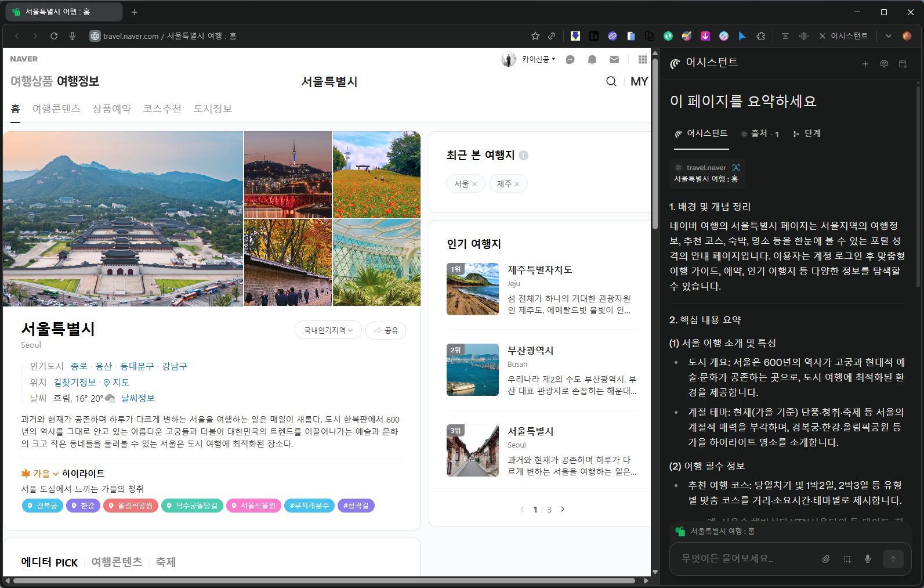Open the 지도 map link

(x=117, y=383)
